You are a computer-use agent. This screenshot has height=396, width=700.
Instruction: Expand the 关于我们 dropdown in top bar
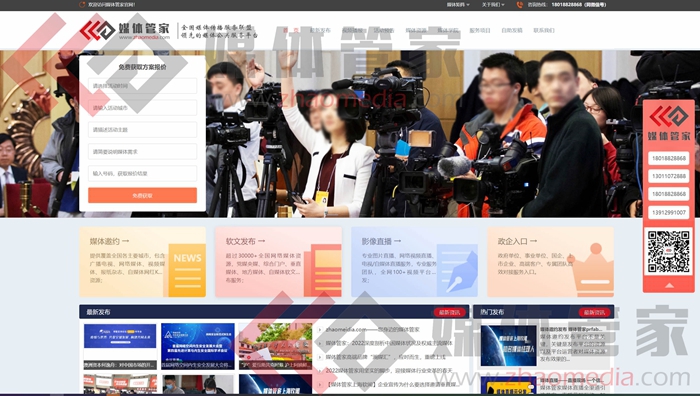493,4
